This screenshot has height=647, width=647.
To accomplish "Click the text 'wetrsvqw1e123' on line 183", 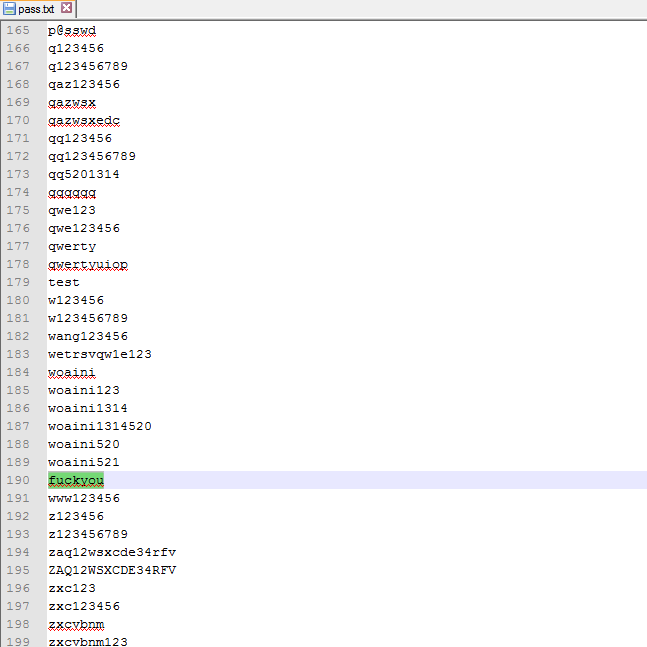I will point(100,354).
